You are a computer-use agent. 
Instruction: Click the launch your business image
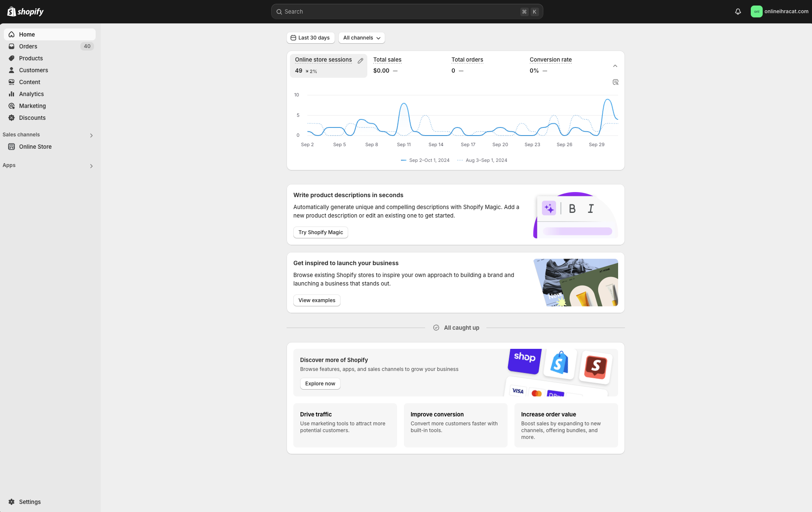point(576,283)
